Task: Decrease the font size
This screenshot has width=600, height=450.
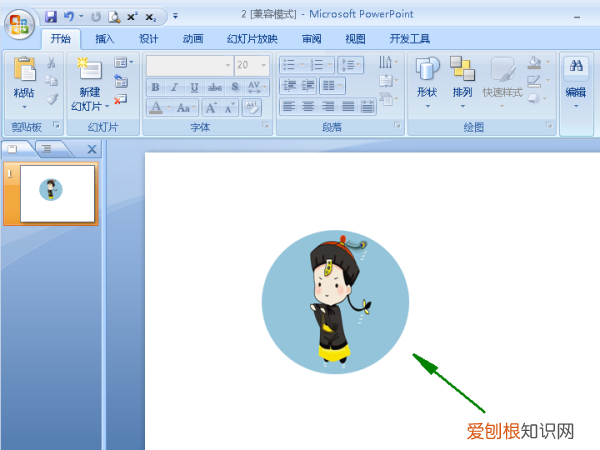Action: click(230, 108)
